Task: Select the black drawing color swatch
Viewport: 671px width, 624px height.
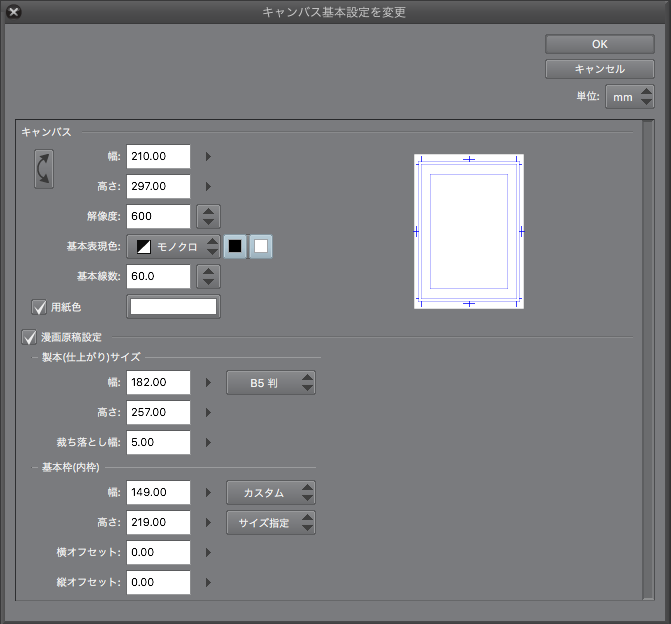Action: pyautogui.click(x=235, y=246)
